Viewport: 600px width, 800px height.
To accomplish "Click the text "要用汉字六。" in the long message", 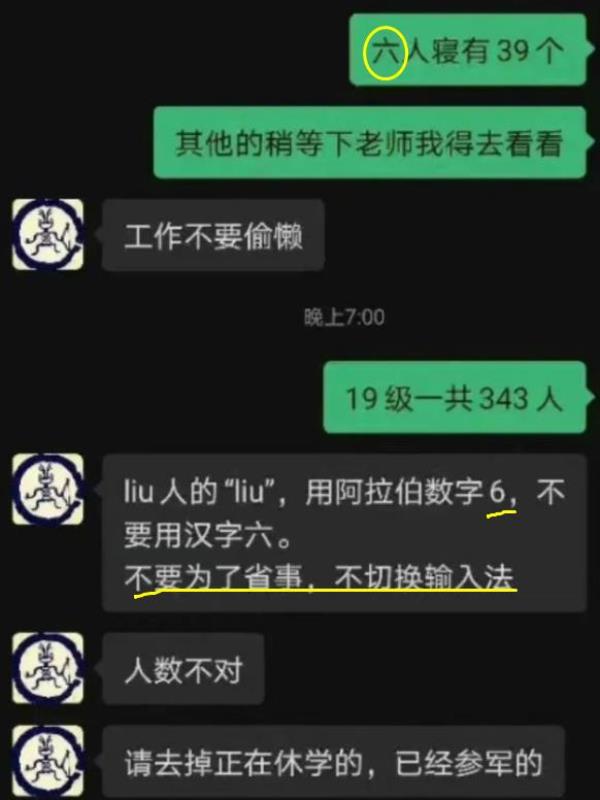I will (x=207, y=537).
